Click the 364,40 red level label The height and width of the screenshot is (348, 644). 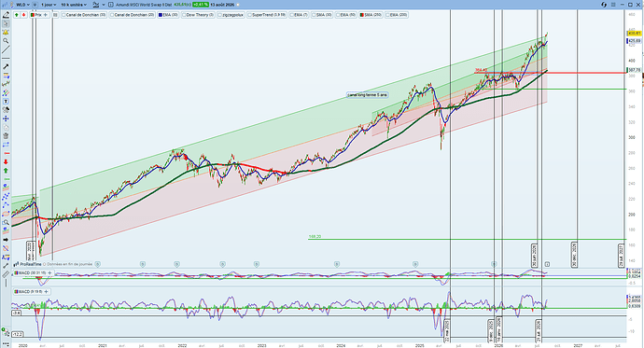(482, 70)
